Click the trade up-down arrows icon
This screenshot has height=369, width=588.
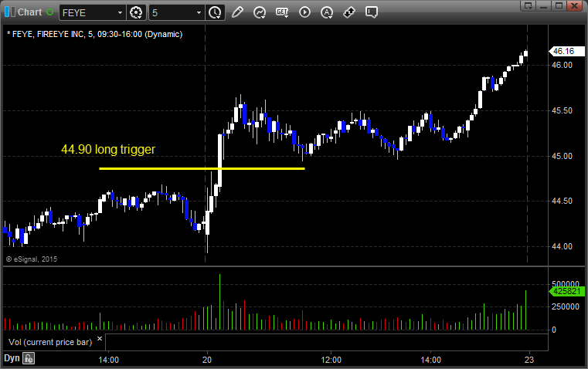point(349,12)
